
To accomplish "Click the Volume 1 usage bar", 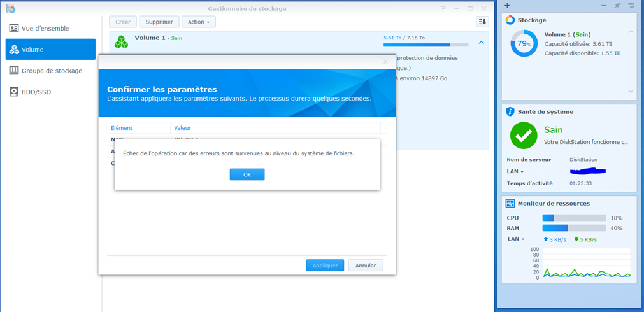I will (x=426, y=45).
